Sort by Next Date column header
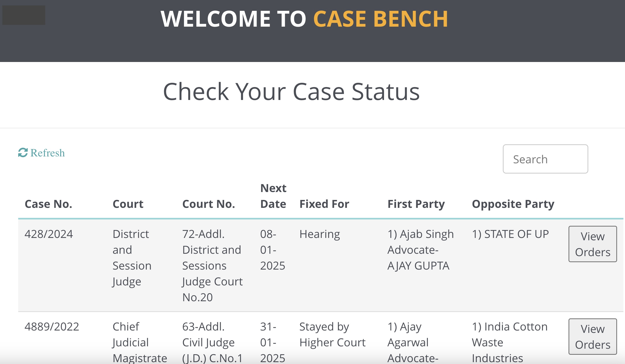Screen dimensions: 625x364 [x=273, y=196]
